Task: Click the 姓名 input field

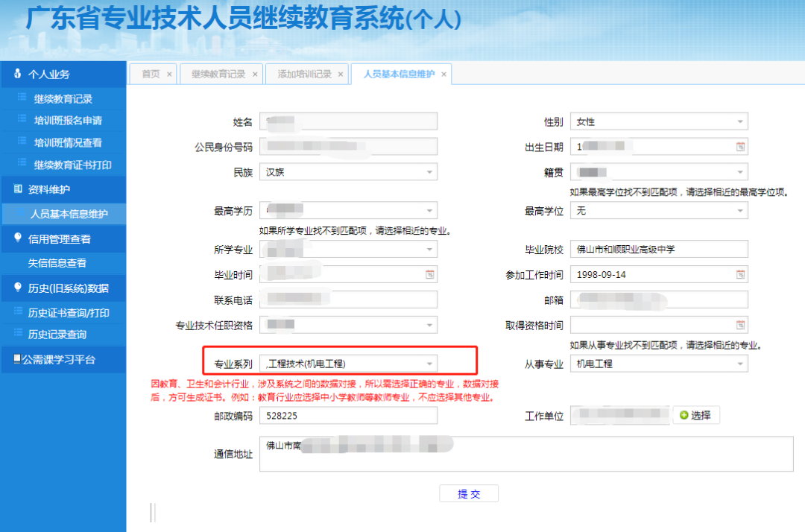Action: coord(348,121)
